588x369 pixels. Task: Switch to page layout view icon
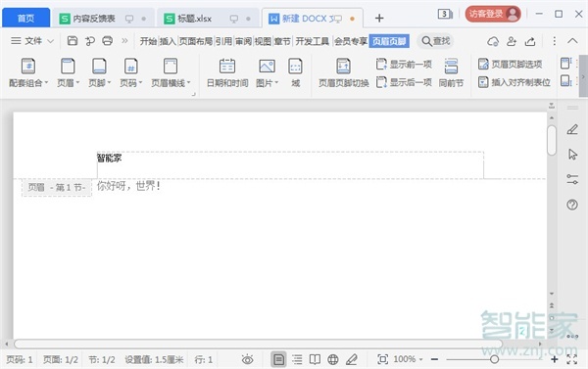click(x=278, y=359)
